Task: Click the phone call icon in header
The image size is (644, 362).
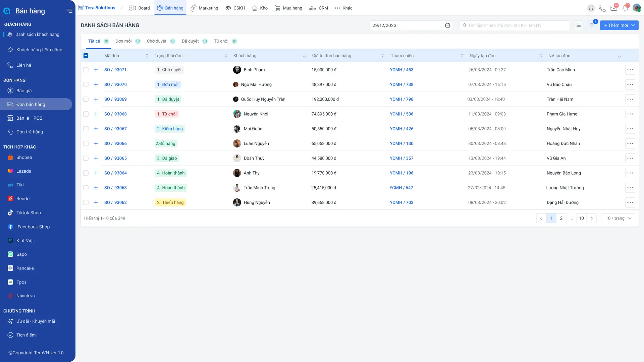Action: [x=602, y=8]
